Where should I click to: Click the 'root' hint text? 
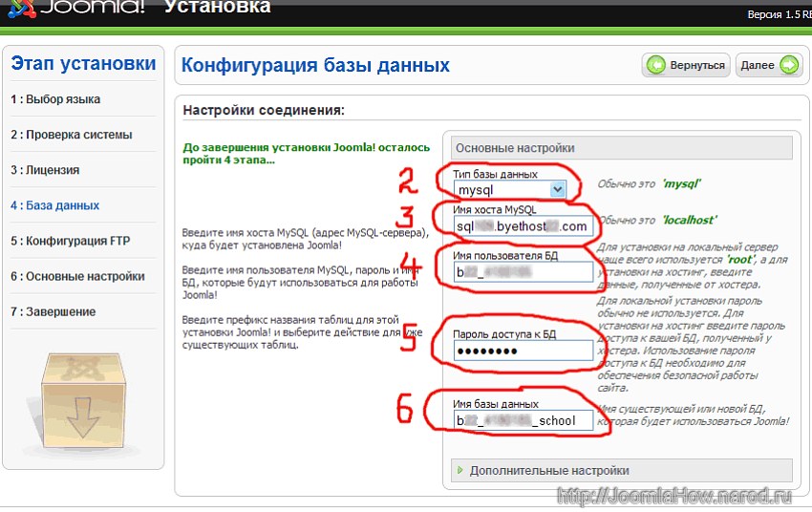click(740, 260)
